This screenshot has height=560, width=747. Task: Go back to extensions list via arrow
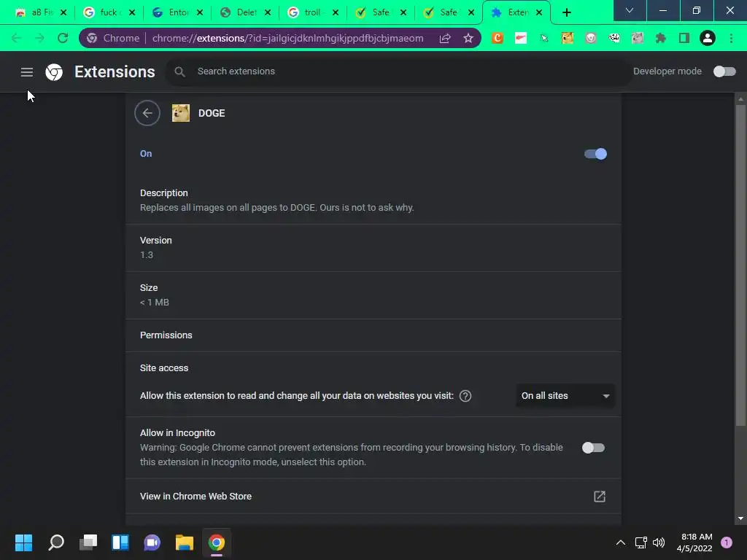coord(147,113)
